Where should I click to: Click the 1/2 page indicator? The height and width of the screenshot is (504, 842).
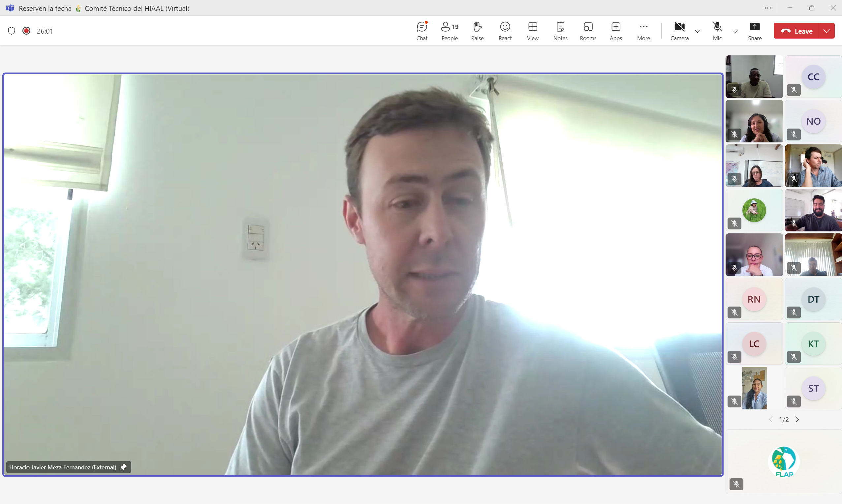coord(784,419)
